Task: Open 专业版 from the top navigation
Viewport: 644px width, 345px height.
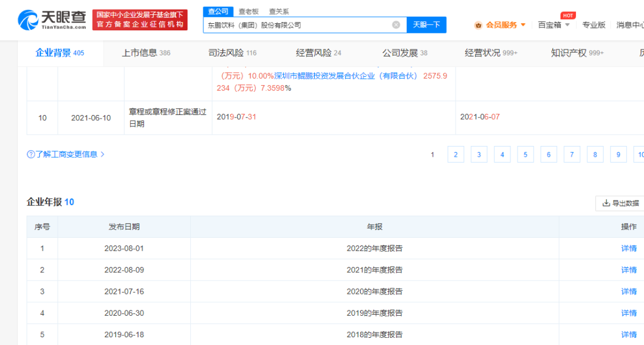Action: click(x=593, y=24)
